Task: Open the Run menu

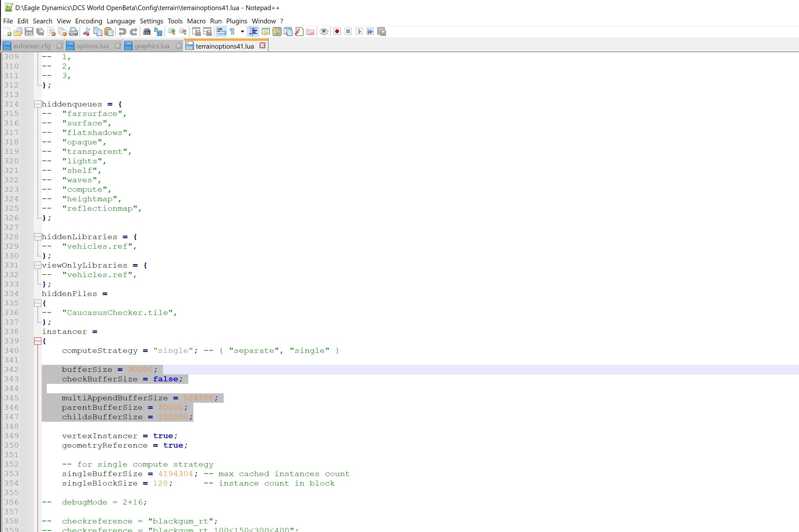Action: [216, 21]
